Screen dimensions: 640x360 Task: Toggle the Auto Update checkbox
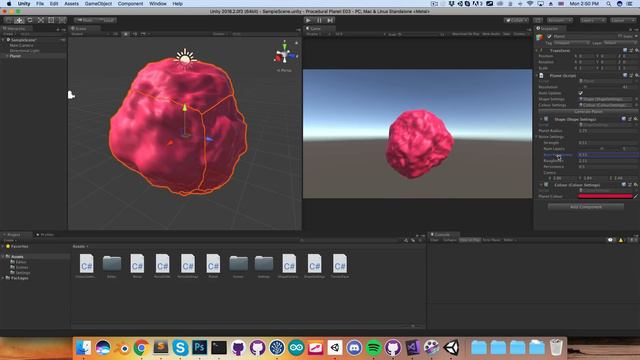click(x=580, y=93)
